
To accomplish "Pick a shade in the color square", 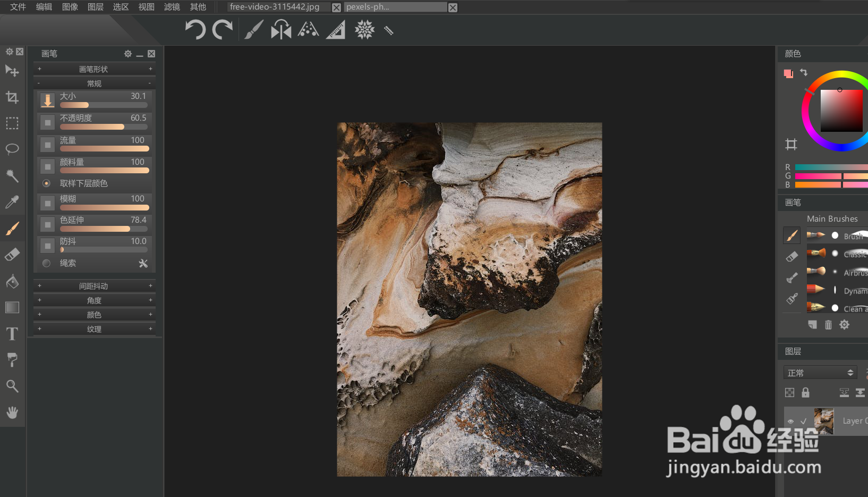I will point(841,111).
